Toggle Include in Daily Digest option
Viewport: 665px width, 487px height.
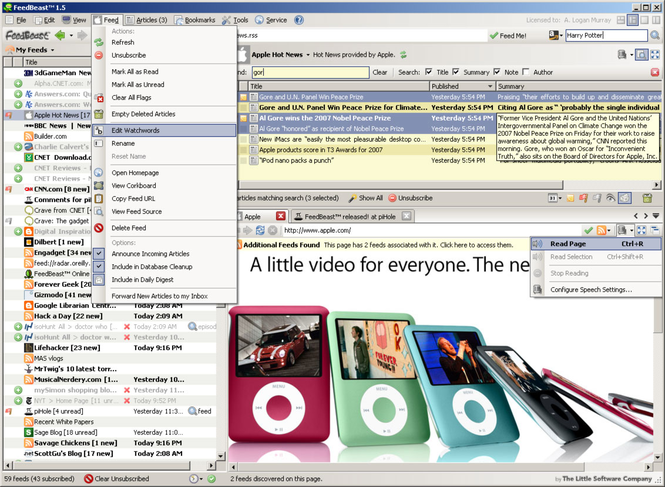coord(99,280)
